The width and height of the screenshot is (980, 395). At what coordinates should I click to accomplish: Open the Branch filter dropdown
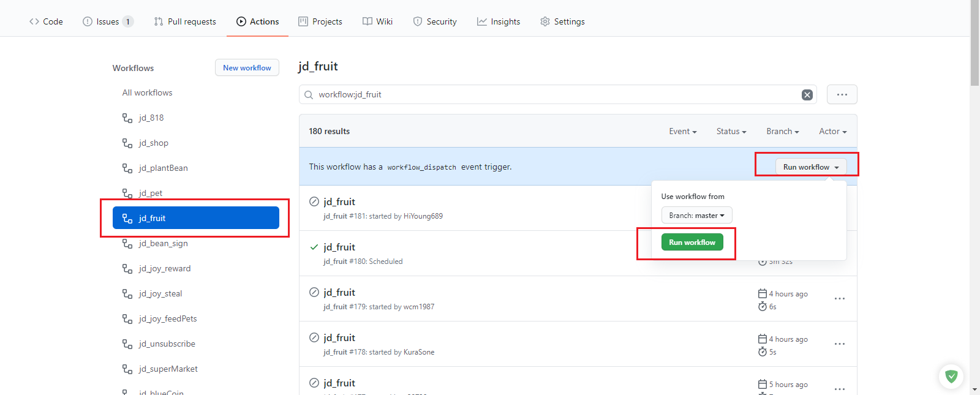[x=783, y=131]
